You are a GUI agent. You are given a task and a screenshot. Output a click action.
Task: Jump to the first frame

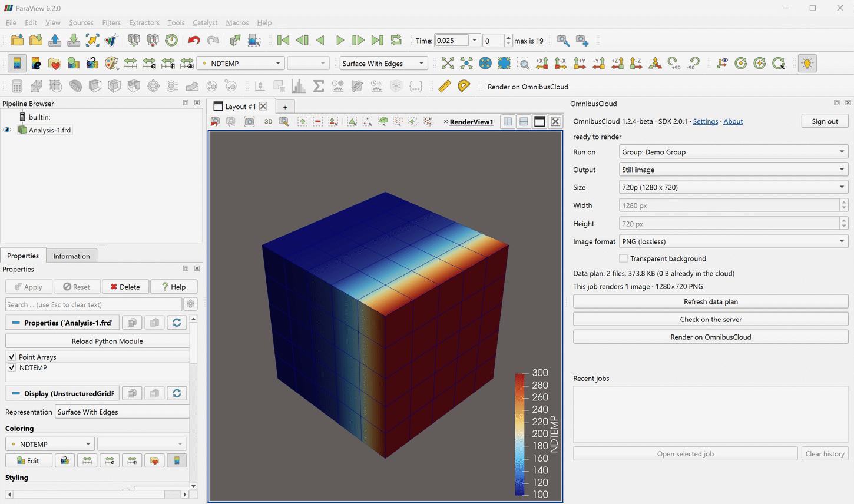tap(283, 41)
